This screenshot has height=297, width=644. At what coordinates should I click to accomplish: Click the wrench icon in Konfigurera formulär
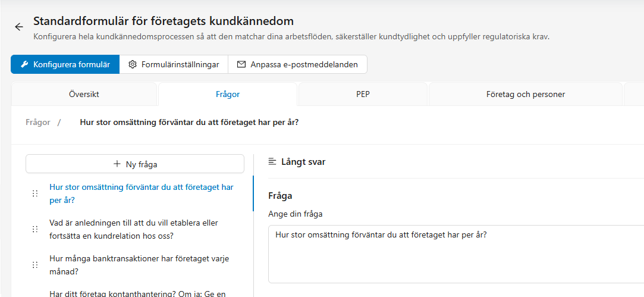(x=24, y=65)
